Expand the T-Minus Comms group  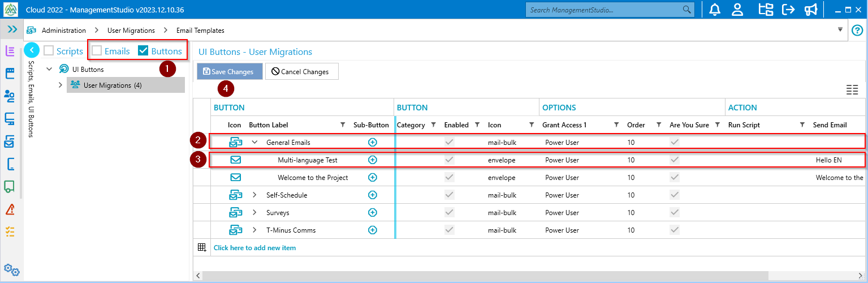pos(254,230)
